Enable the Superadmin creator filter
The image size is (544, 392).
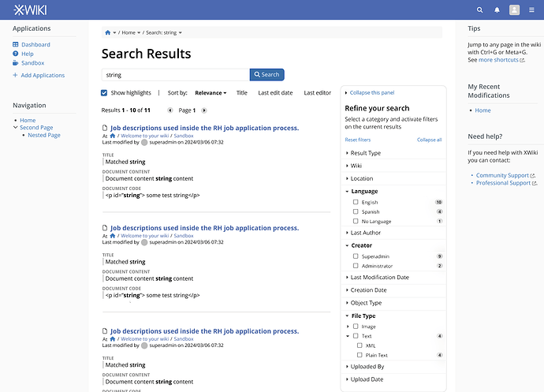click(x=356, y=256)
